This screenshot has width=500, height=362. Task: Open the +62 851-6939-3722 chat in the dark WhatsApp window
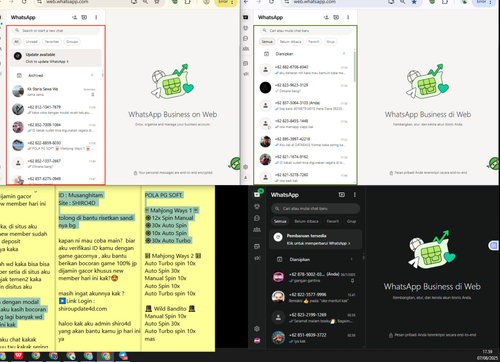315,338
